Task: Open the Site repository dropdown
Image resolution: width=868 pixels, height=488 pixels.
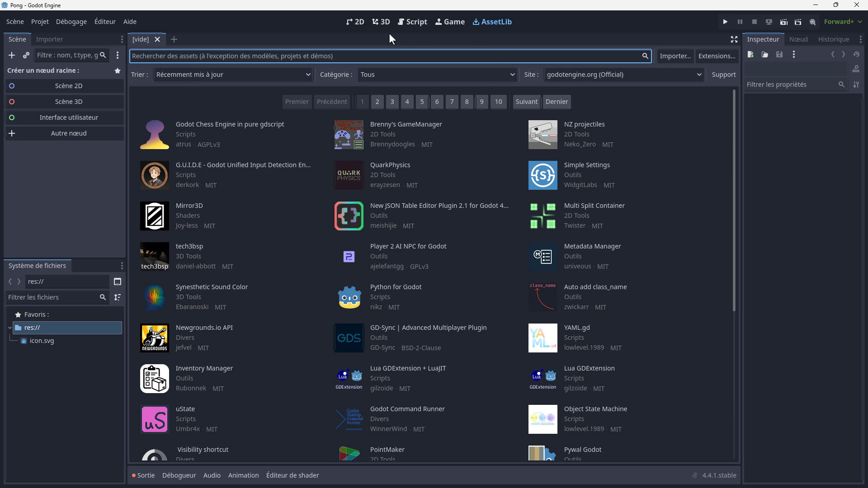Action: [623, 75]
